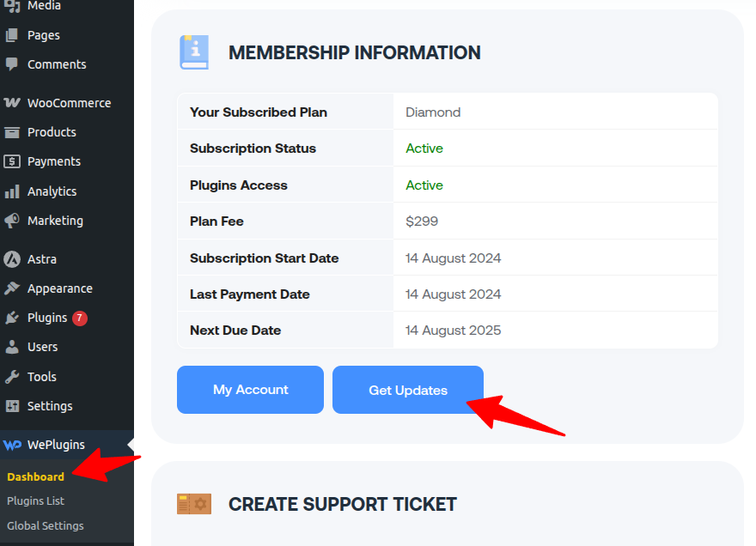756x546 pixels.
Task: Click the My Account button
Action: point(250,389)
